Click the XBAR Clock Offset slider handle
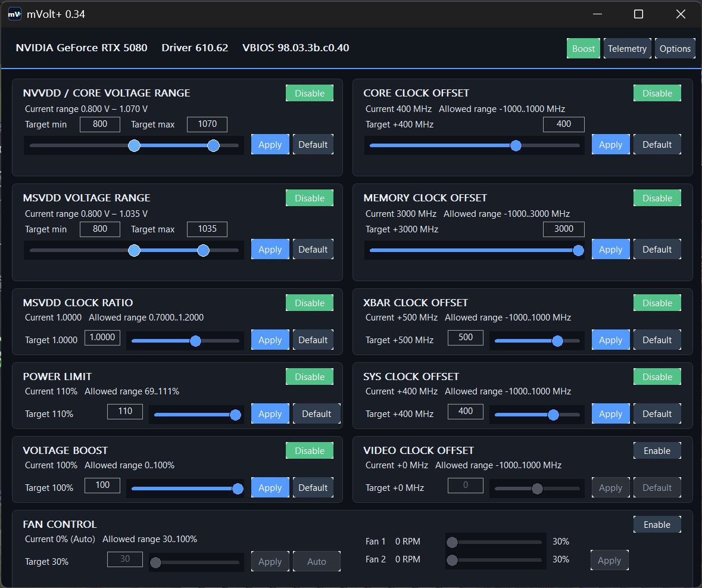The image size is (702, 588). click(557, 341)
